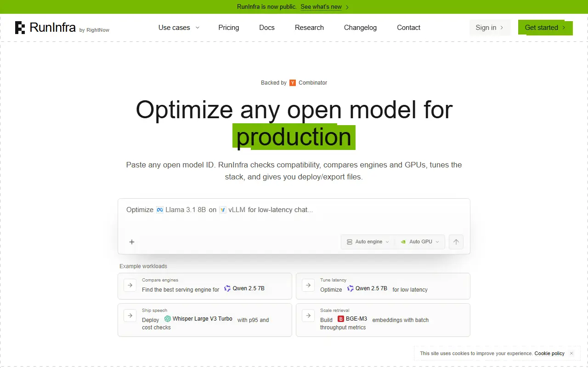
Task: Dismiss the cookie notice with X
Action: 571,353
